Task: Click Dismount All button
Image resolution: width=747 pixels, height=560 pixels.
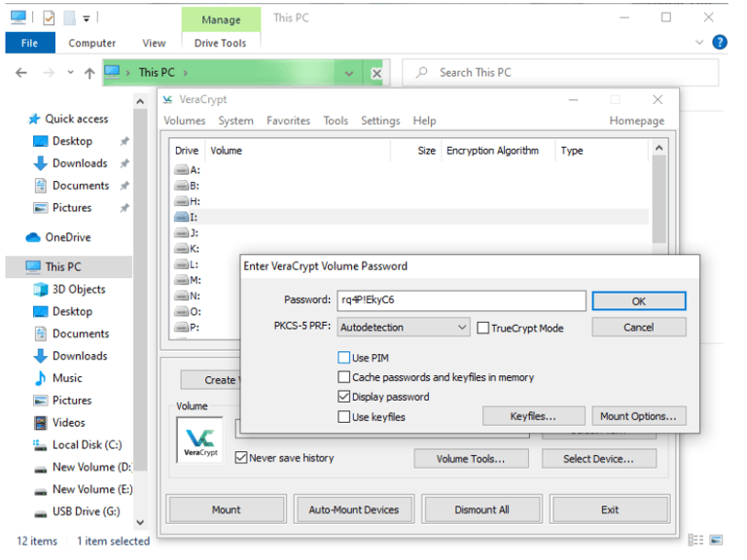Action: point(482,510)
